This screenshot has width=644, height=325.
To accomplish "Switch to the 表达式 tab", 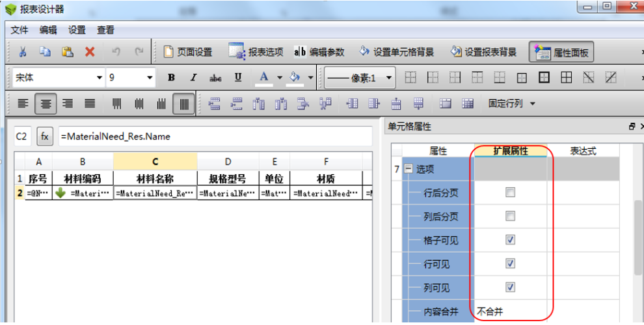I will (584, 151).
